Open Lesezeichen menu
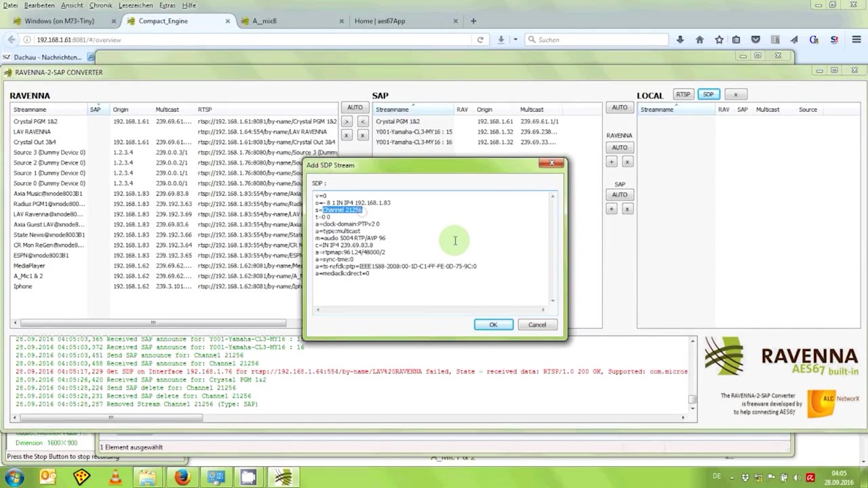The image size is (868, 488). pos(136,5)
